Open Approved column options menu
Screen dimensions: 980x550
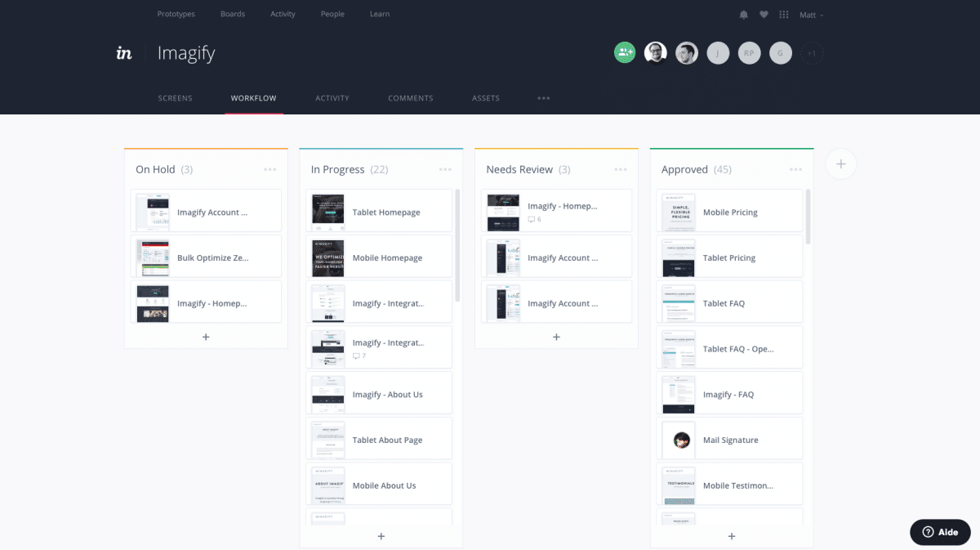(796, 169)
